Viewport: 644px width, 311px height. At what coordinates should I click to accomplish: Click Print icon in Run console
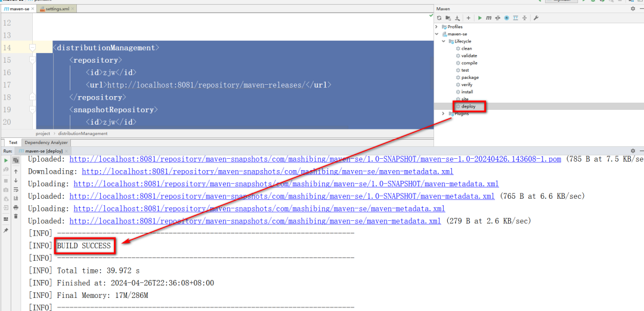[x=16, y=207]
